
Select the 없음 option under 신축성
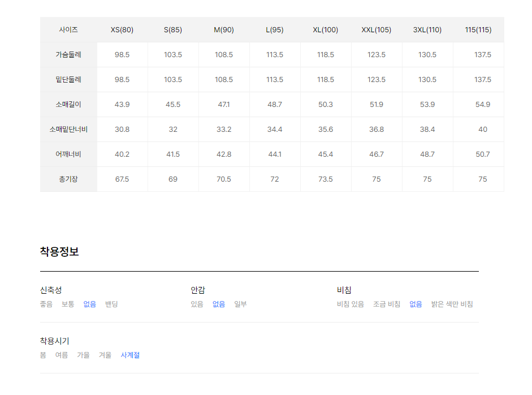(89, 304)
